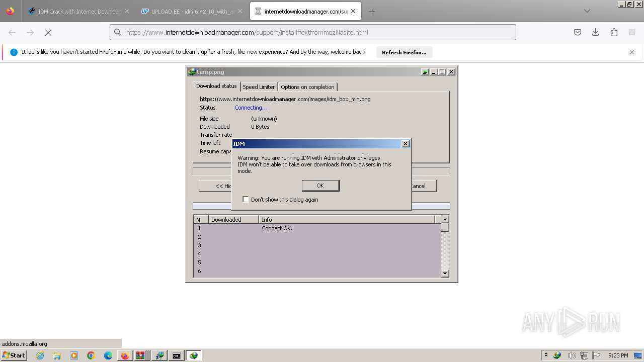This screenshot has height=362, width=644.
Task: Go back to the previous page
Action: pos(12,32)
